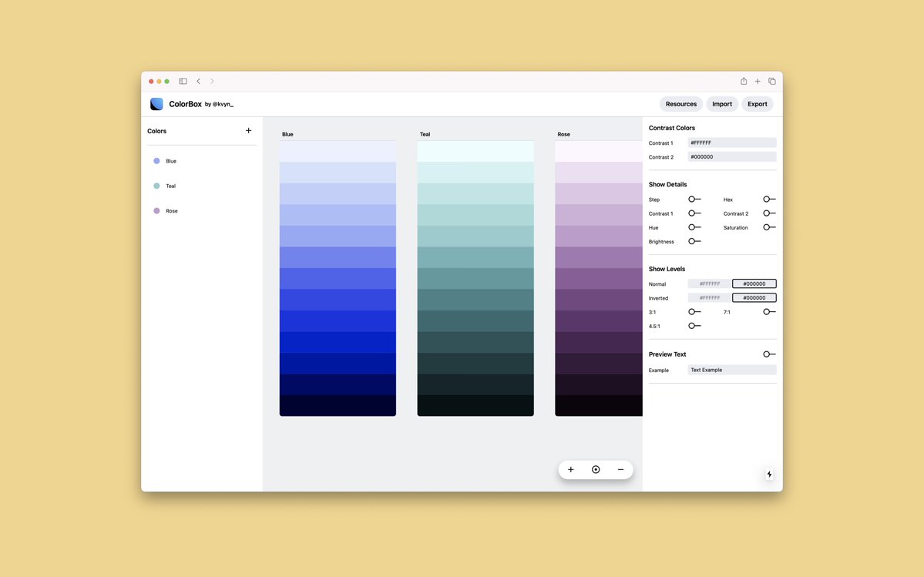Add a new color with plus icon

tap(248, 131)
